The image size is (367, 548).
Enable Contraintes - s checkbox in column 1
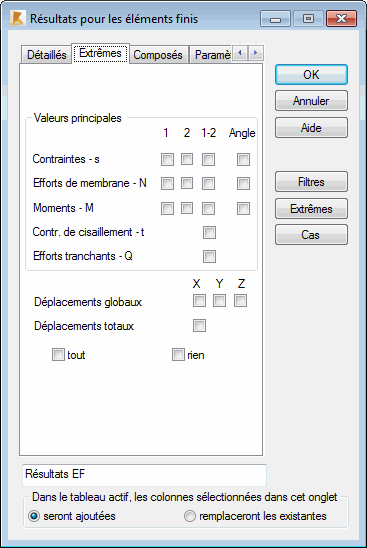coord(167,160)
